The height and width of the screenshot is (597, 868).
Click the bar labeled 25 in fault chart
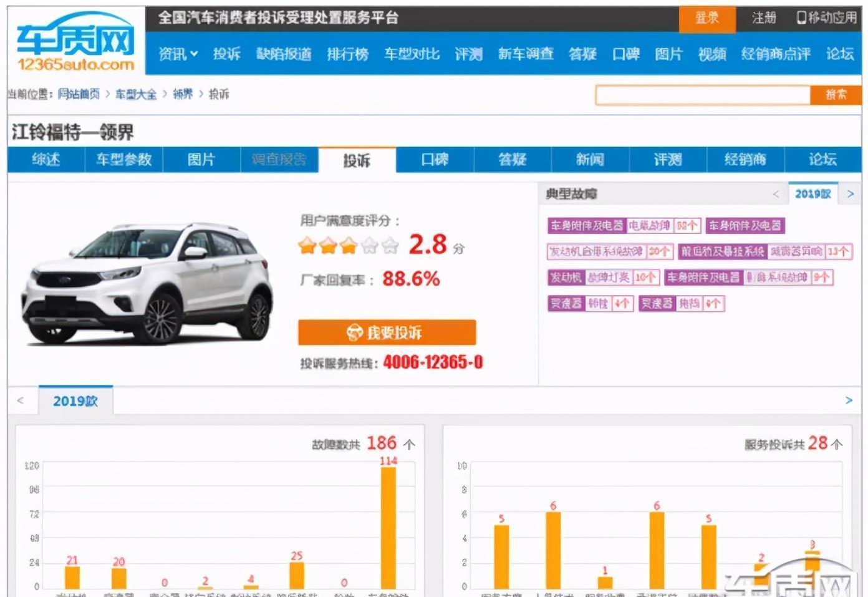pyautogui.click(x=297, y=576)
